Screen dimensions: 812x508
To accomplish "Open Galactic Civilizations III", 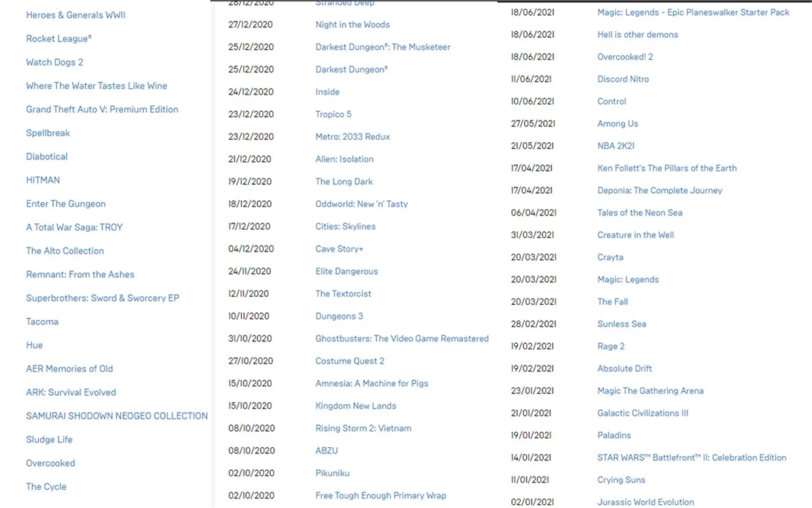I will (x=643, y=413).
